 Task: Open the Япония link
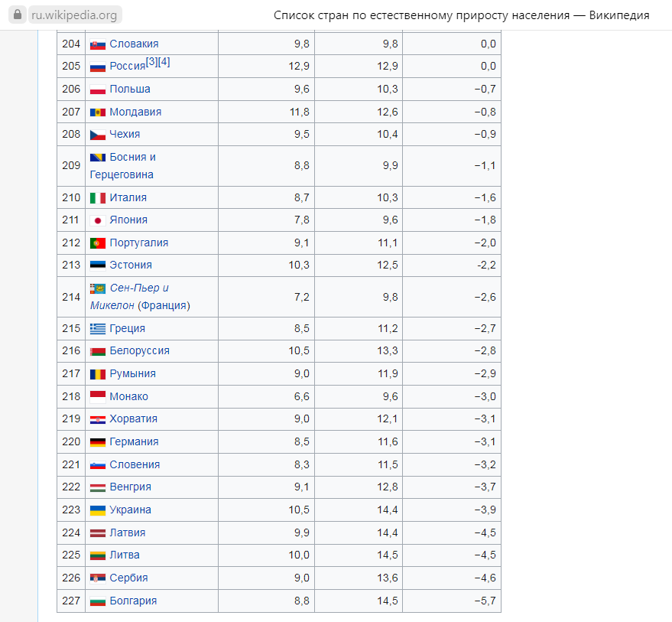pos(128,220)
